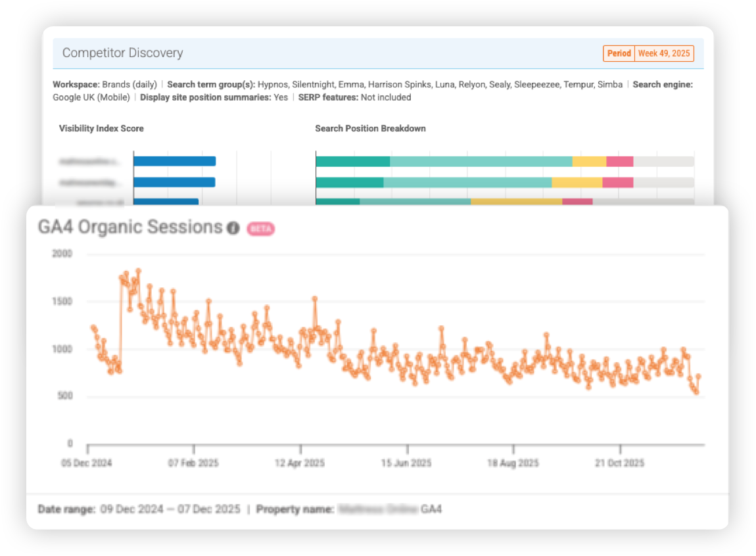Open the Period "Week 49, 2025" selector
The height and width of the screenshot is (556, 756).
tap(664, 54)
